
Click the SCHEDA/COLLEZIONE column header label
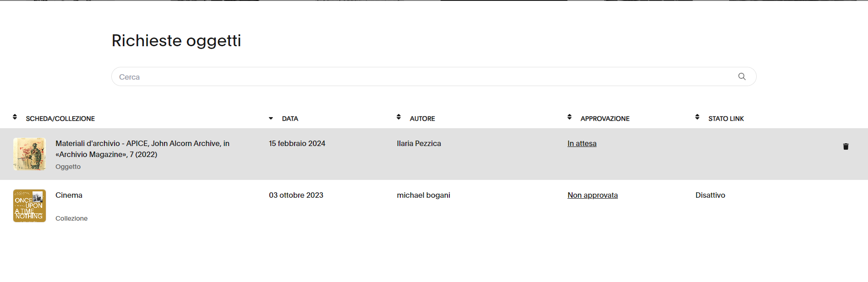60,119
